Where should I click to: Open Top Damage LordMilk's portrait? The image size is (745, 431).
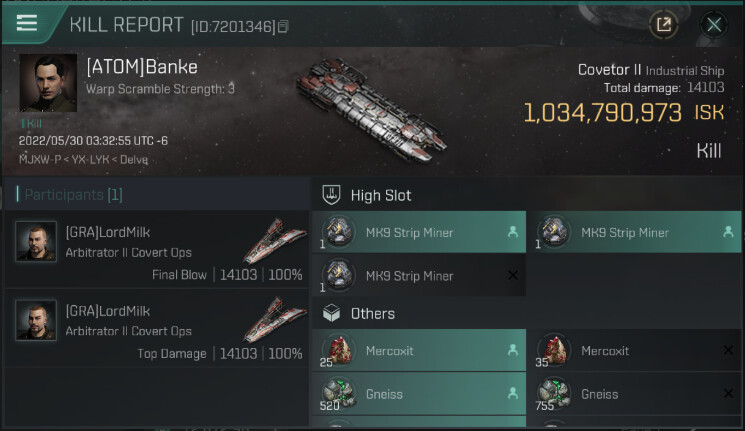tap(36, 320)
